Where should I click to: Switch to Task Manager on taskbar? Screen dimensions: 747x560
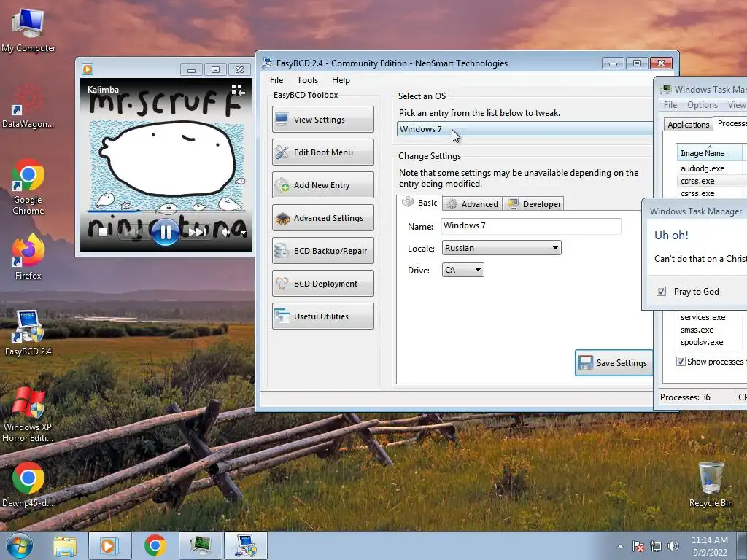201,545
